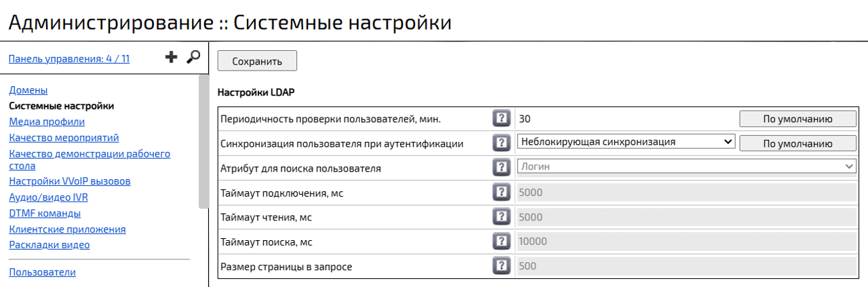
Task: Reset periodicity with По умолчанию button
Action: click(797, 119)
